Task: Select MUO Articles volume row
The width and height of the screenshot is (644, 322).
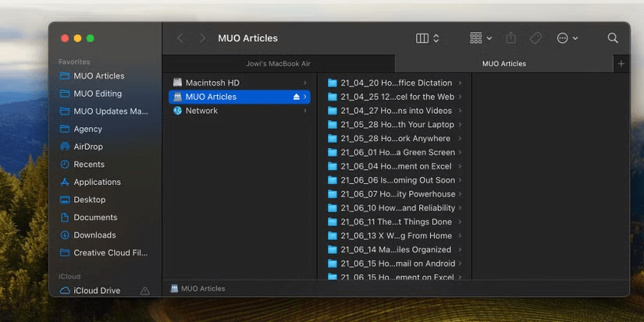Action: tap(240, 97)
